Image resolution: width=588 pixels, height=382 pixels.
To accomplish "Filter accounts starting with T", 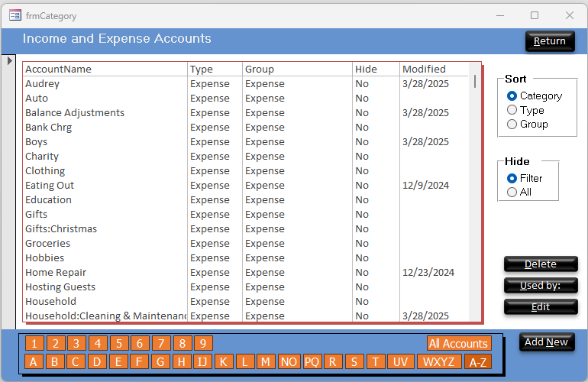I will (376, 362).
